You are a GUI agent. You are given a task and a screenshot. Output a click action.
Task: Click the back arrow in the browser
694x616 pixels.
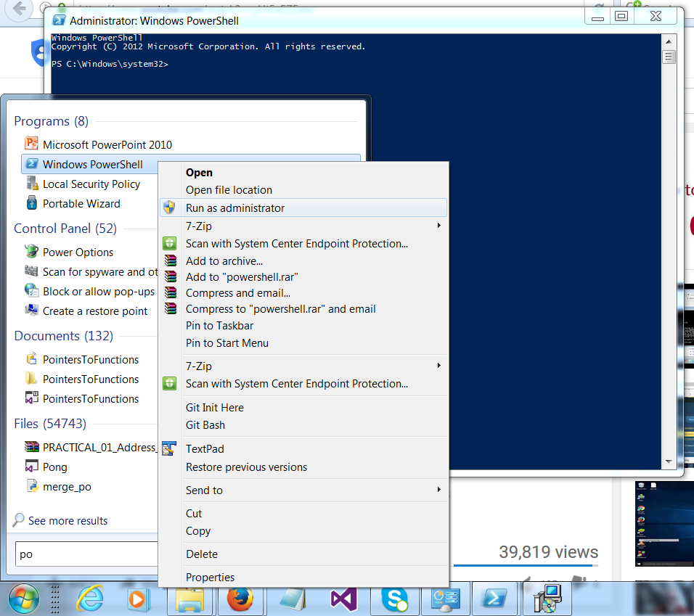(x=19, y=9)
